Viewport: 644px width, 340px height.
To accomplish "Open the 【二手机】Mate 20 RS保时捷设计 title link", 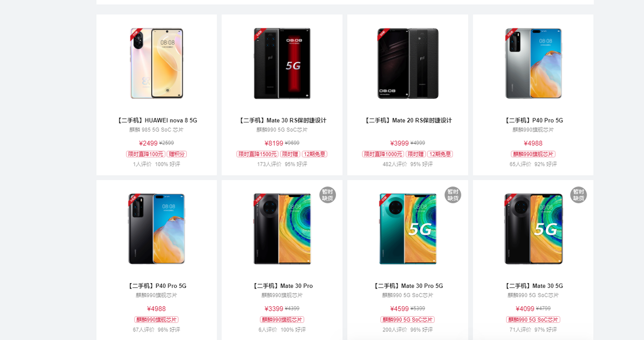I will (407, 120).
